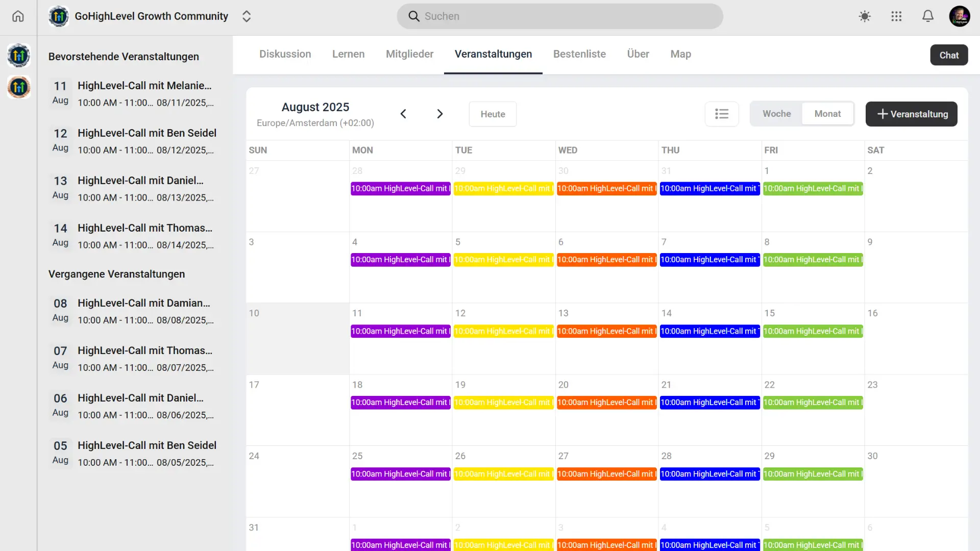The image size is (980, 551).
Task: Open blue event on Thursday August 7
Action: tap(709, 260)
